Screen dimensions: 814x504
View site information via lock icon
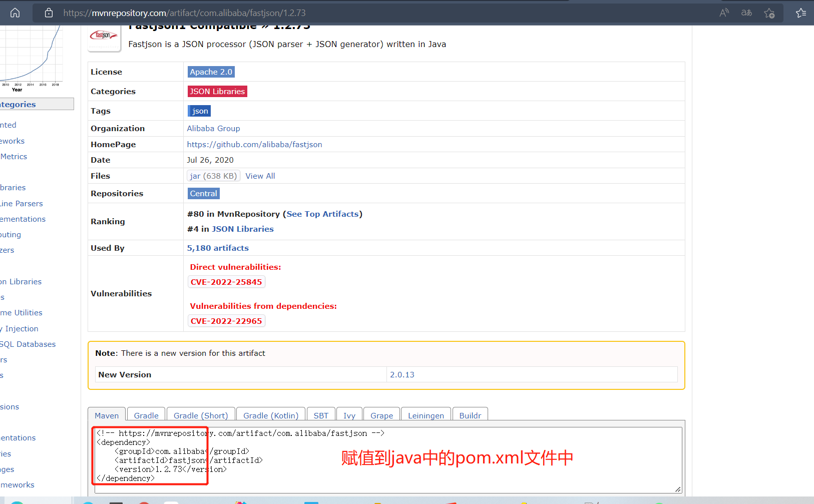point(49,13)
